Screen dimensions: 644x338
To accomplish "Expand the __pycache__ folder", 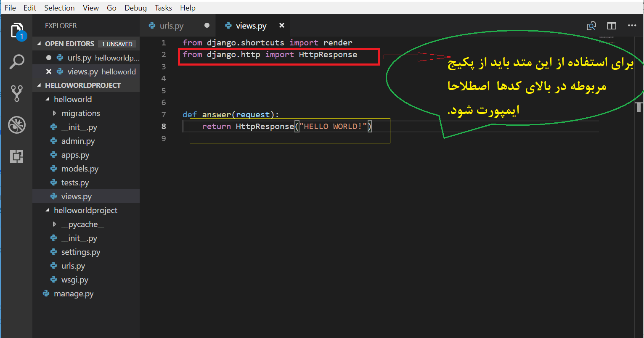I will [x=86, y=224].
